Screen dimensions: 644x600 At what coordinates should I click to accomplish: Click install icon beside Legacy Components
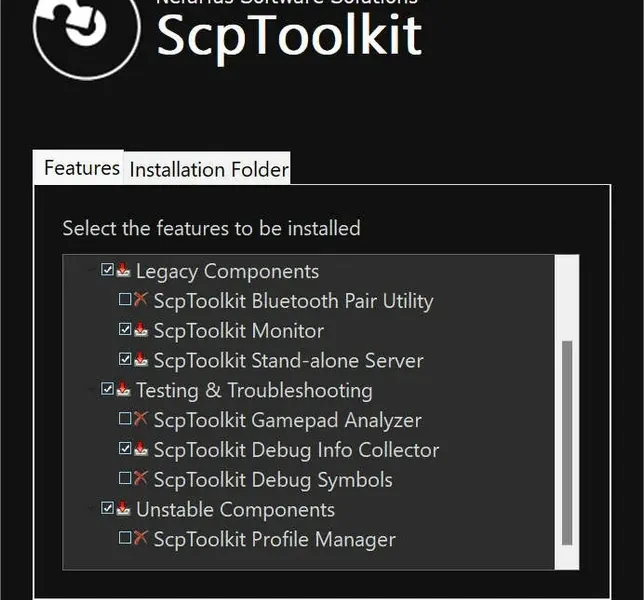point(123,270)
